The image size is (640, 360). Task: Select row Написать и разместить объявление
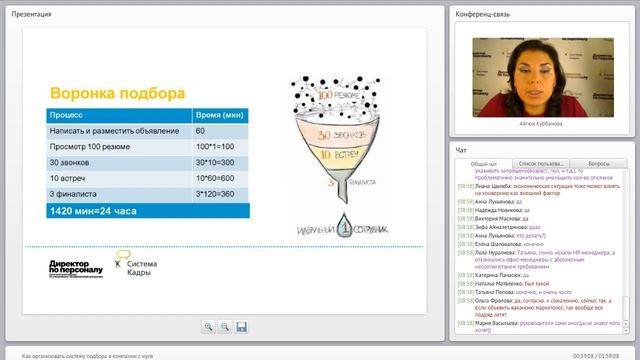[147, 131]
